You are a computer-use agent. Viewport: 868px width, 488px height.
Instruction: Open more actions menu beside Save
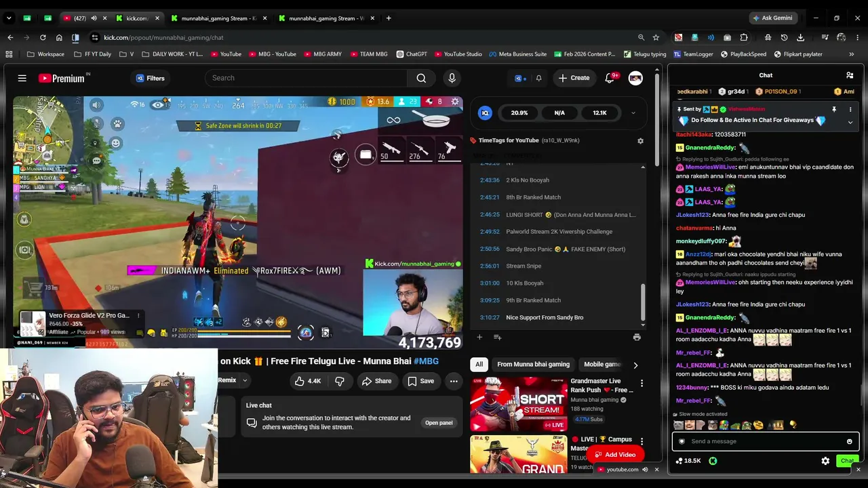[454, 381]
